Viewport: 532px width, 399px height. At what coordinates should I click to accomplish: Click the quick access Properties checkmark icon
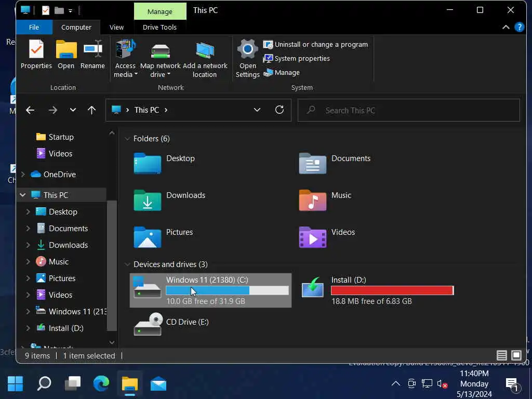(46, 10)
